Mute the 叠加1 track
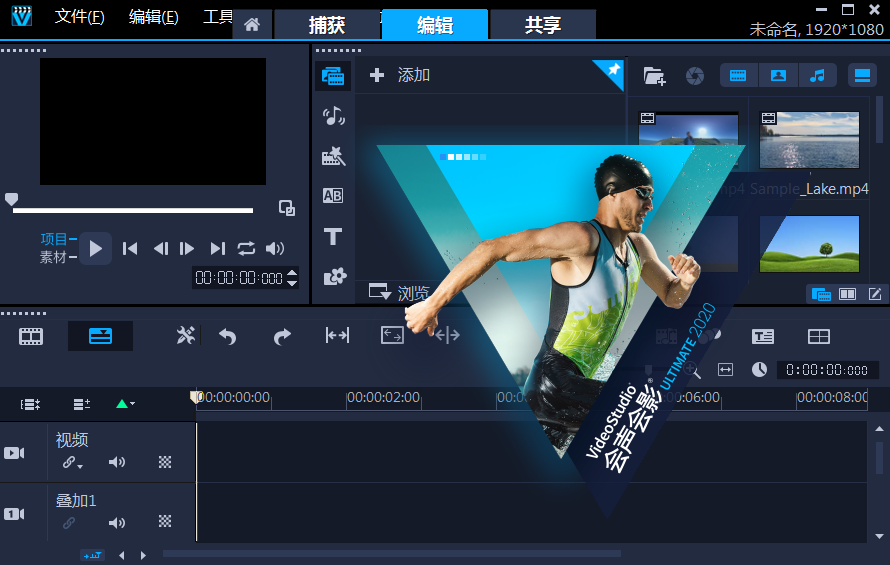890x565 pixels. [116, 522]
